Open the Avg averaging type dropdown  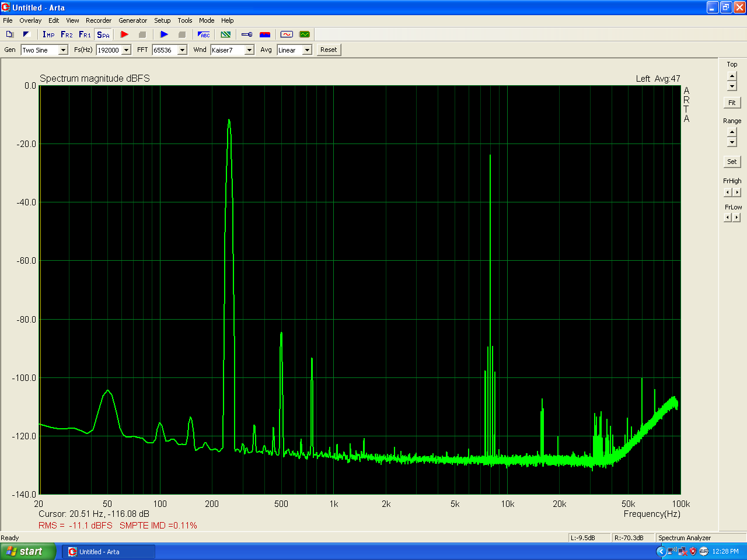[x=307, y=50]
